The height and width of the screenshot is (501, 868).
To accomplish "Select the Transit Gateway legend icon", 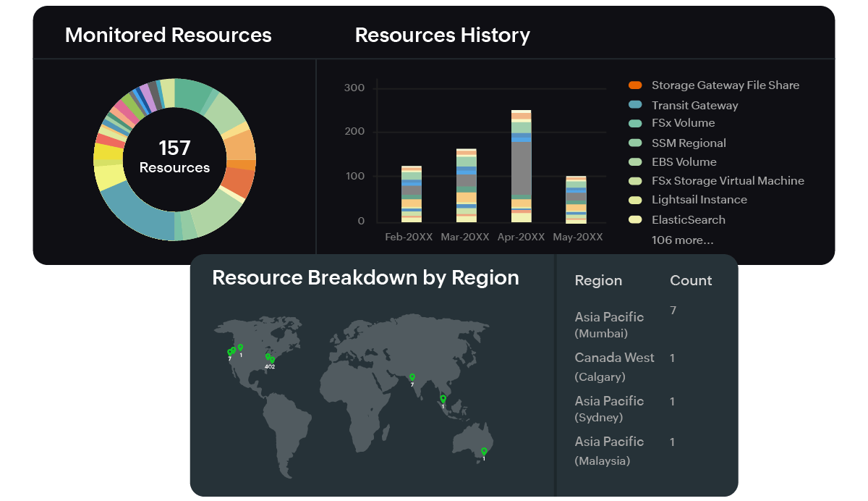I will 636,104.
